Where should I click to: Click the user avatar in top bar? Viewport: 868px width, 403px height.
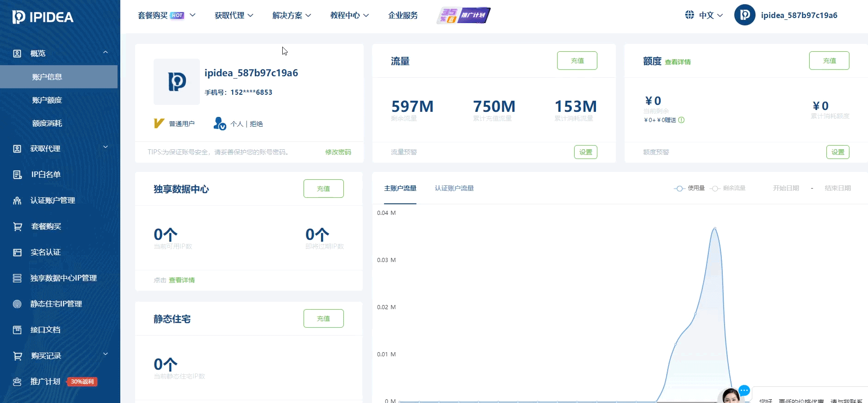pyautogui.click(x=744, y=15)
